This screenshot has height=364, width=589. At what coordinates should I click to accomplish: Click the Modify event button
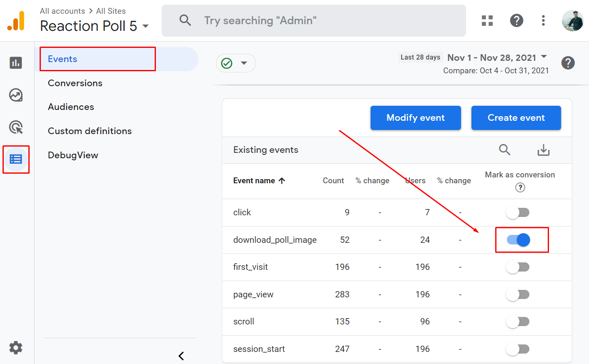(416, 118)
